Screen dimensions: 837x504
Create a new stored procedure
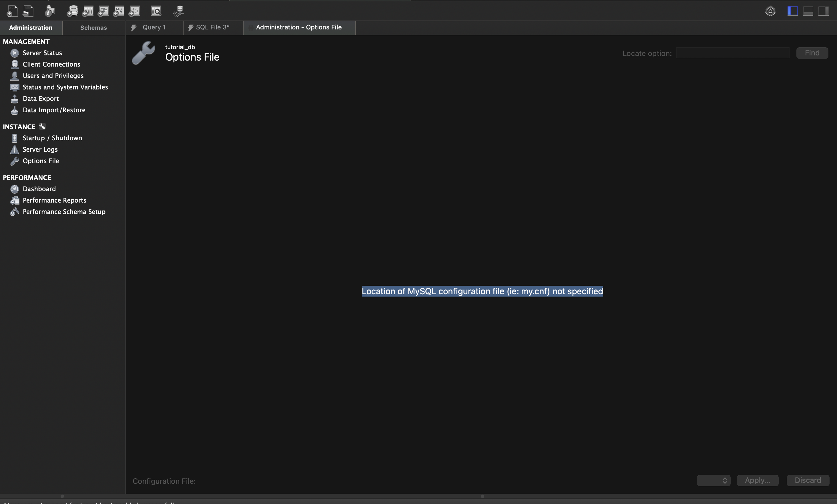pos(119,11)
